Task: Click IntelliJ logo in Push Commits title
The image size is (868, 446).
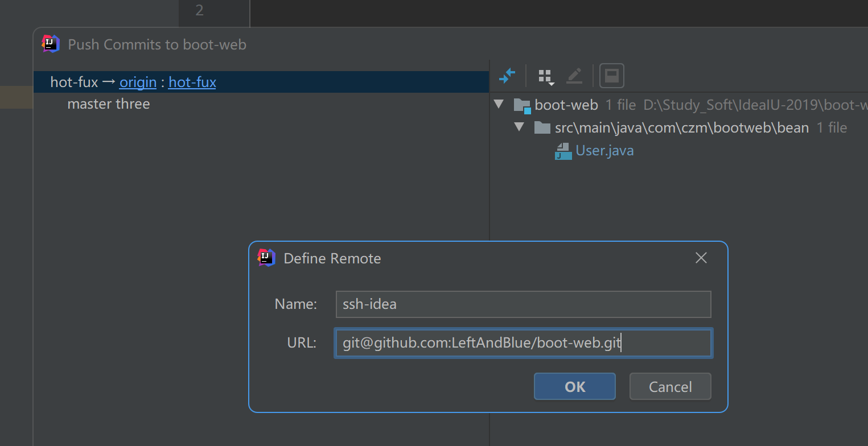Action: 51,44
